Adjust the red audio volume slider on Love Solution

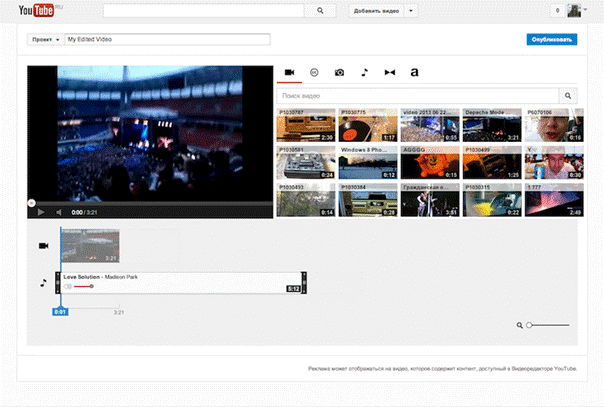tap(84, 286)
